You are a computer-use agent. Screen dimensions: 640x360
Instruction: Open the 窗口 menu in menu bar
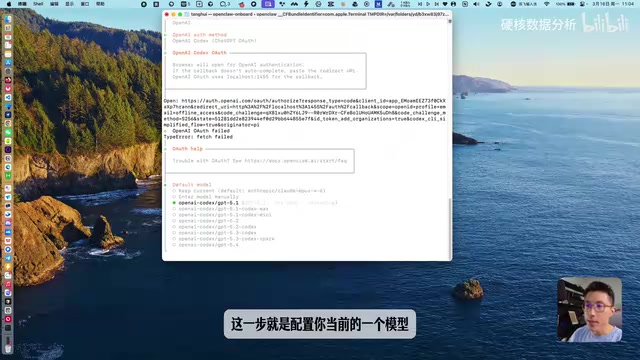85,4
